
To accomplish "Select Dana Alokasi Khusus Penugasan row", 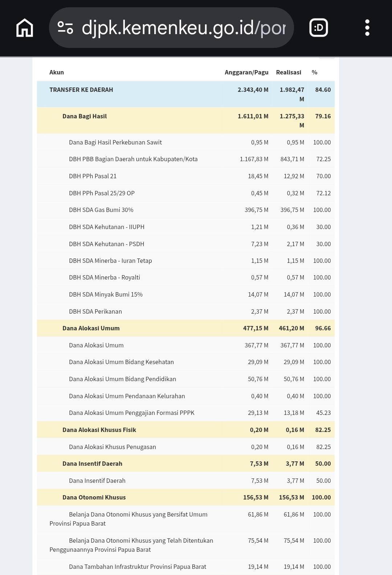I will tap(113, 447).
